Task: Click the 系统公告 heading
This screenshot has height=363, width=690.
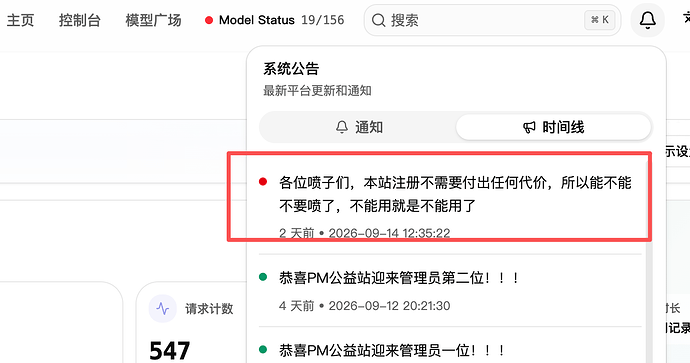Action: pos(291,69)
